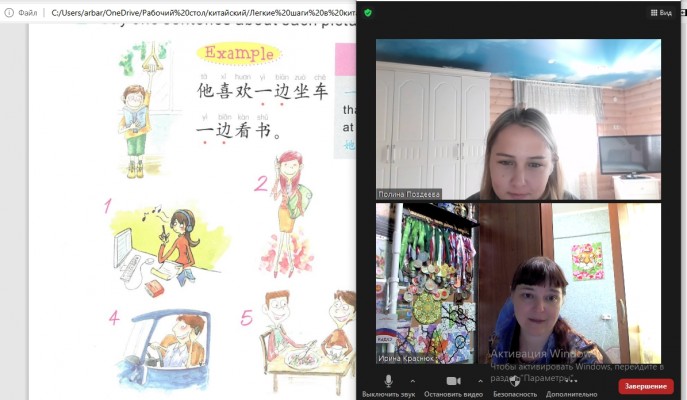Click picture 2 girl with backpack
The height and width of the screenshot is (400, 687).
coord(290,215)
